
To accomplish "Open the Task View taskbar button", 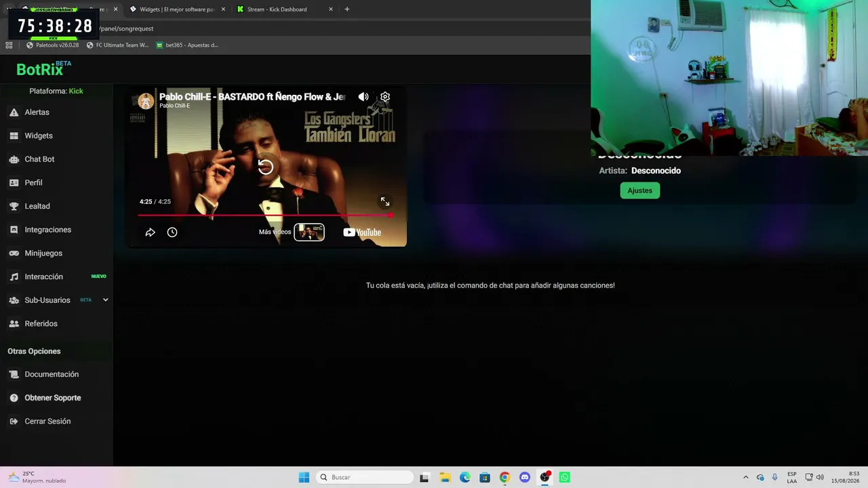I will coord(425,477).
